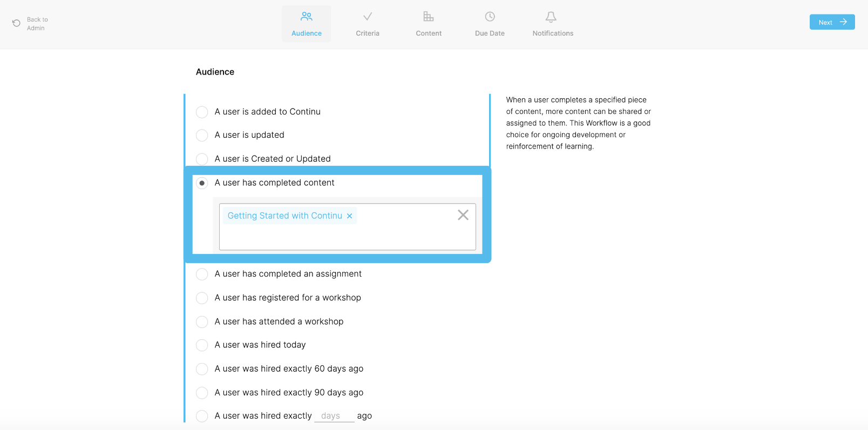Click the 'Audience' section heading
Screen dimensions: 868x430
pyautogui.click(x=215, y=72)
